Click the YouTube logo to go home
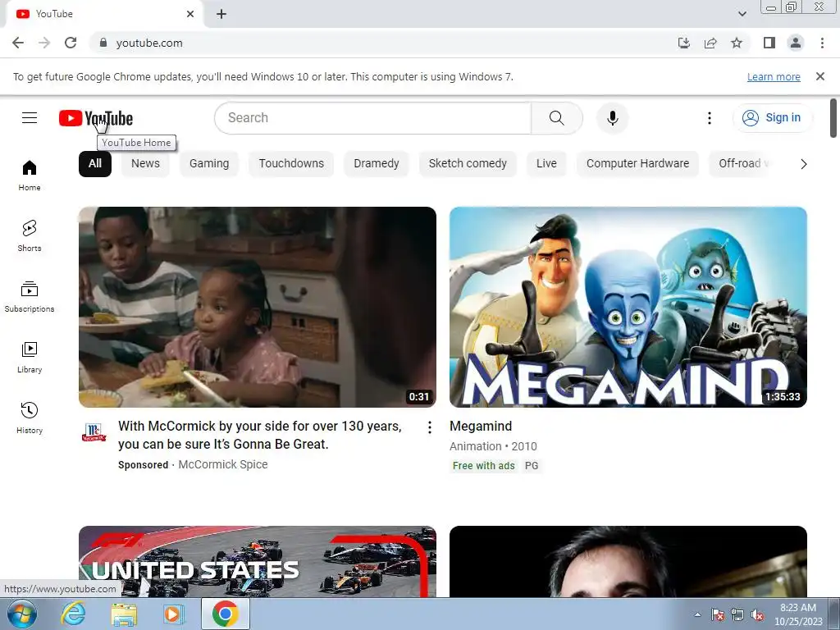840x630 pixels. coord(96,118)
